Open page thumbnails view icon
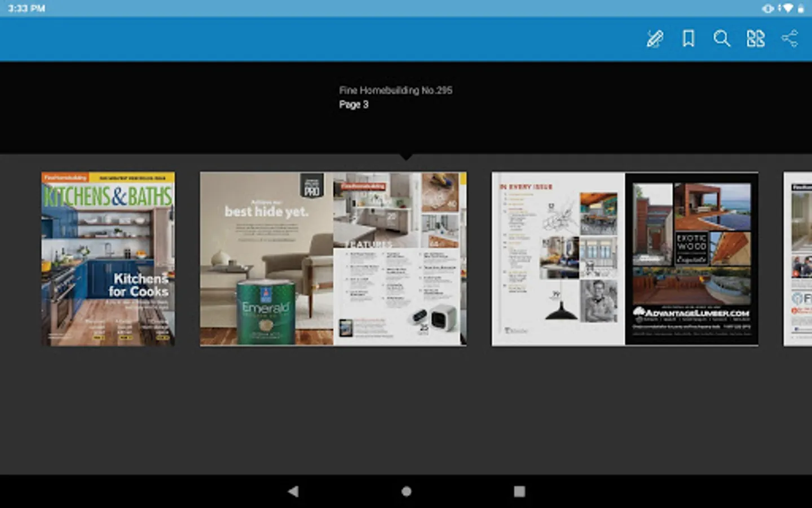812x508 pixels. coord(756,39)
